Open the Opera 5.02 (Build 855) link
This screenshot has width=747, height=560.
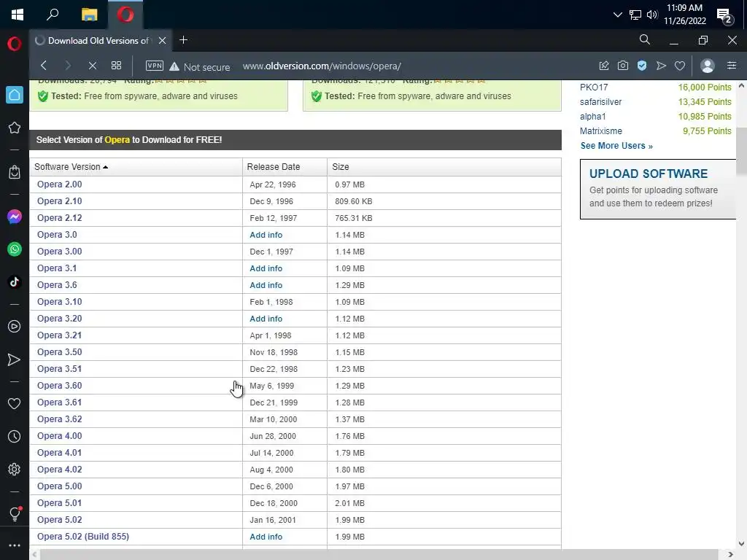[x=83, y=536]
